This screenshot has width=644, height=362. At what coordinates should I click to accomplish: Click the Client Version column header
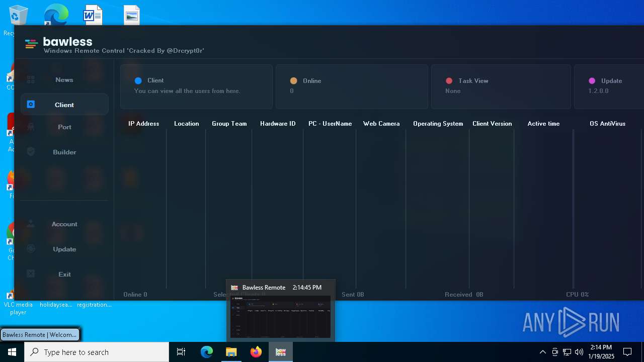pos(492,124)
